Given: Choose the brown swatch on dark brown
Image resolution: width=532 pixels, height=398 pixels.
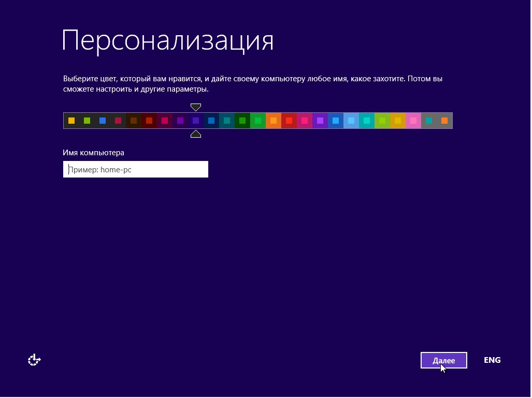Looking at the screenshot, I should pyautogui.click(x=134, y=121).
